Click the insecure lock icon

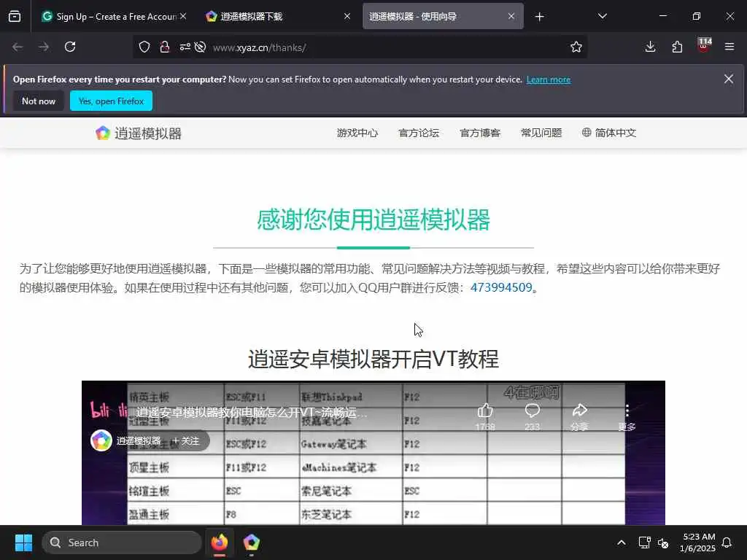pyautogui.click(x=165, y=47)
